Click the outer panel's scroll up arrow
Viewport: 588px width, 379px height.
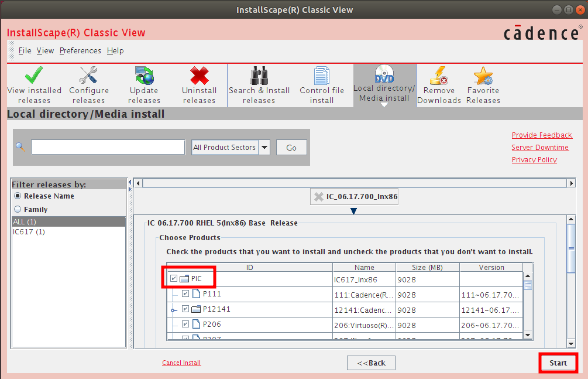click(x=571, y=219)
